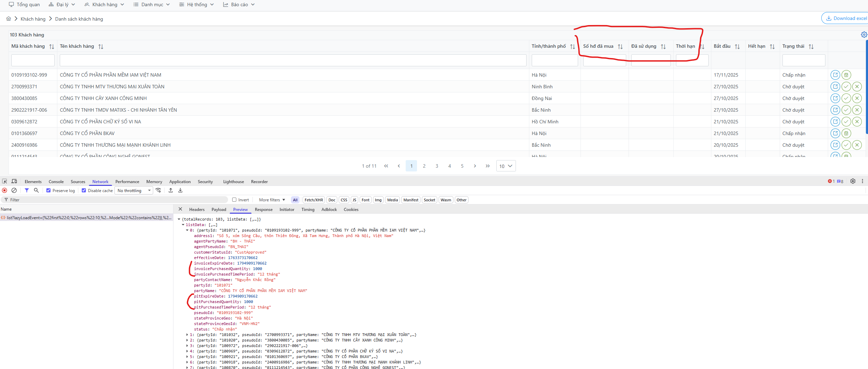Screen dimensions: 868x369
Task: Sort by Bắt đầu column
Action: coord(737,46)
